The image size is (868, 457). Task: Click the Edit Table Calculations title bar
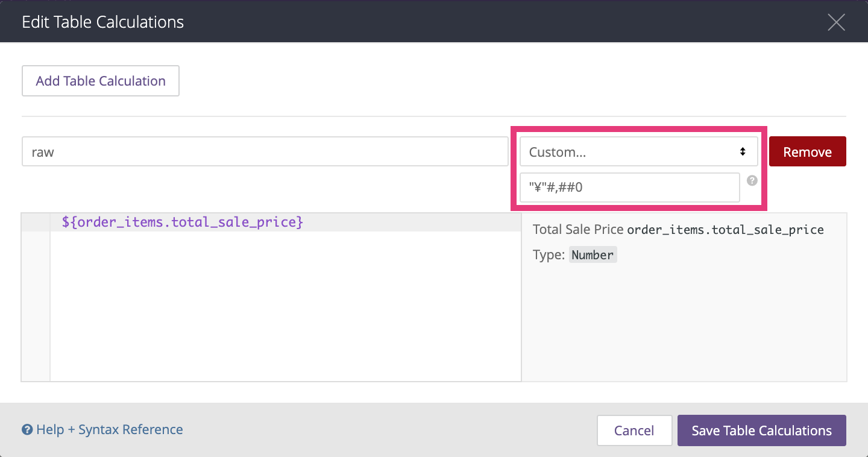(x=102, y=22)
